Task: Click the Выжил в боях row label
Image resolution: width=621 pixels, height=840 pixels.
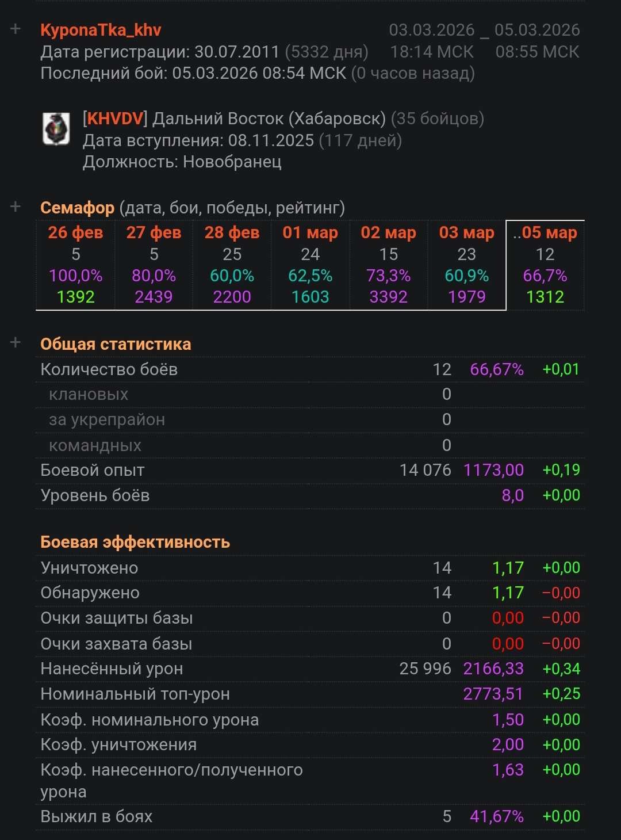Action: pyautogui.click(x=96, y=816)
